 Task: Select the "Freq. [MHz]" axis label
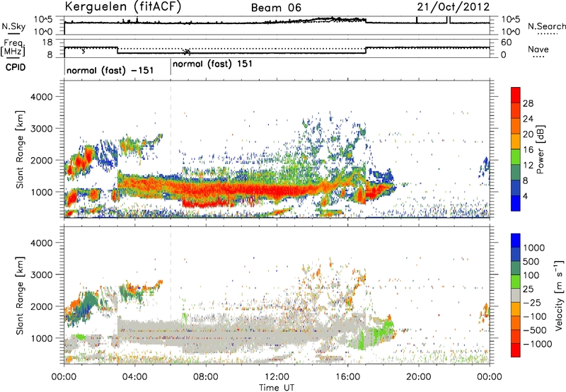click(x=13, y=48)
